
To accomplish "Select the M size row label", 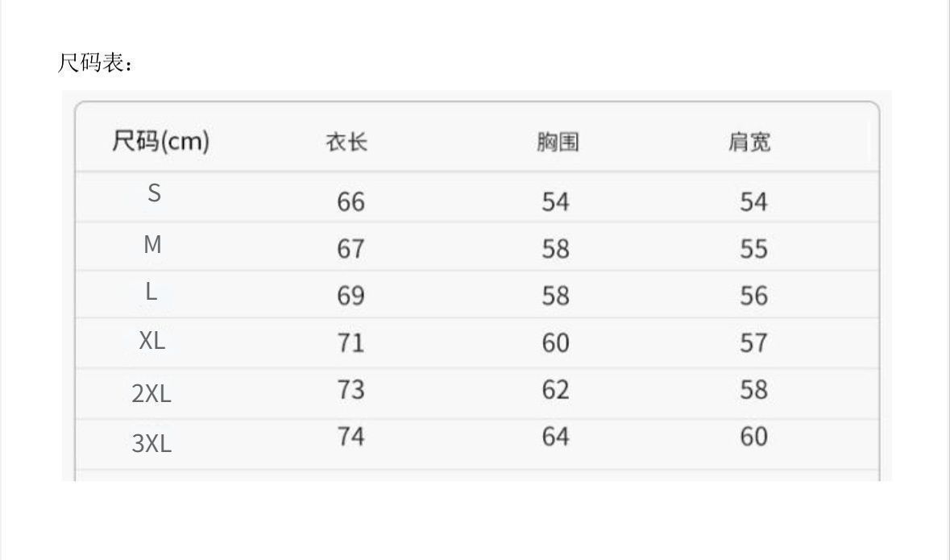I will click(x=152, y=244).
